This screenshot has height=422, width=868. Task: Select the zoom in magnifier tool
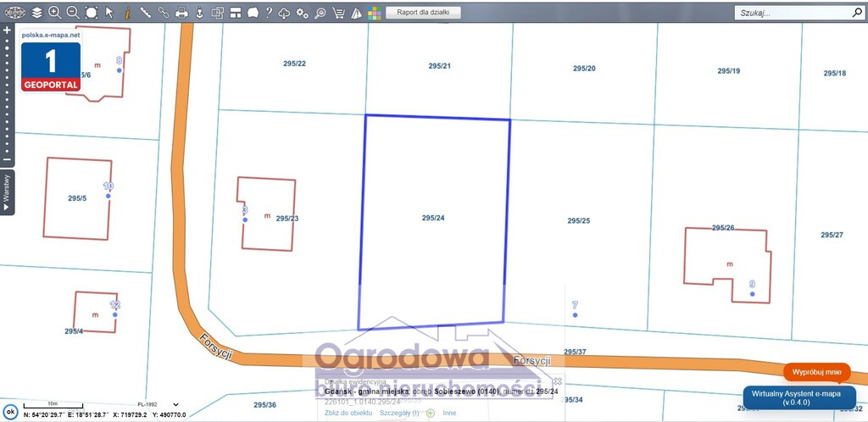pos(54,12)
